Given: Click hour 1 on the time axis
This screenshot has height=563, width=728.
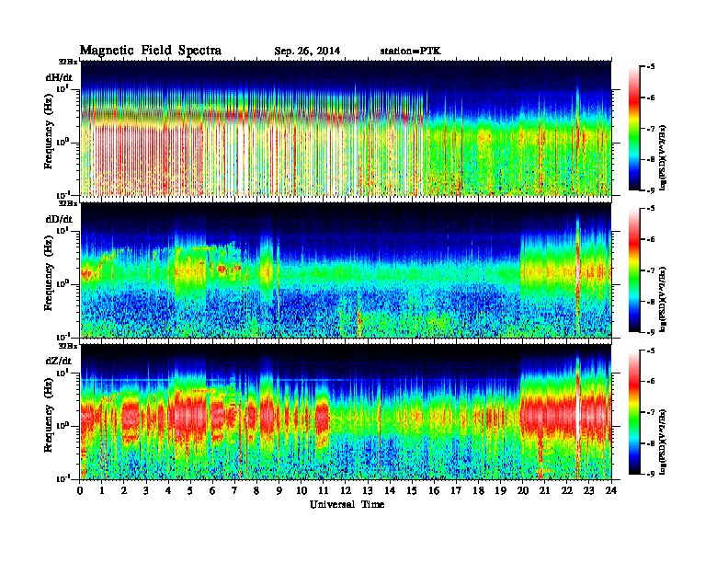Looking at the screenshot, I should pos(102,490).
